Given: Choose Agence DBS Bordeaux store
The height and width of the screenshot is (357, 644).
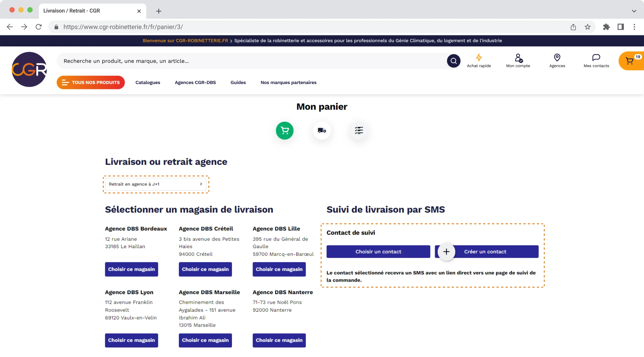Looking at the screenshot, I should [131, 269].
